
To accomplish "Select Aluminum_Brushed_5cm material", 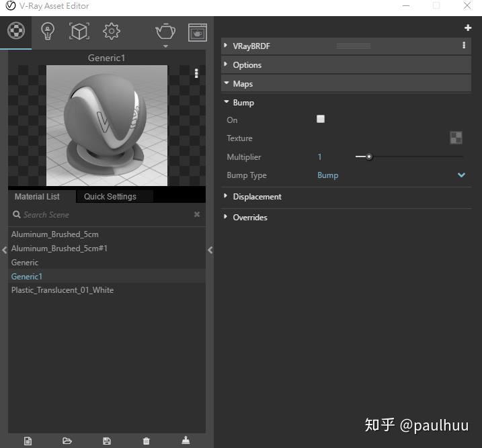I will (x=107, y=234).
